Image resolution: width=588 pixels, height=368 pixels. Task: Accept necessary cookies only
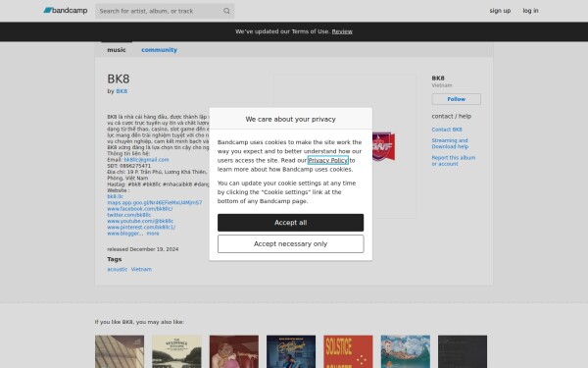(x=290, y=244)
